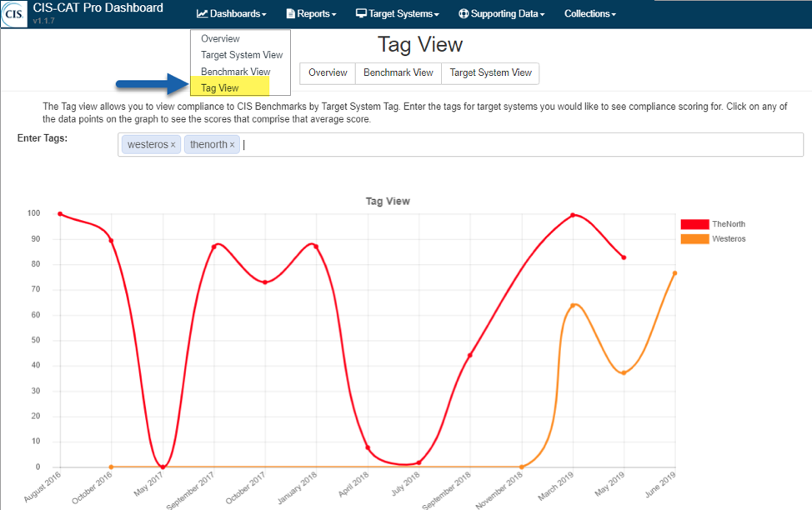Choose Target System View from dropdown list
812x510 pixels.
[241, 55]
